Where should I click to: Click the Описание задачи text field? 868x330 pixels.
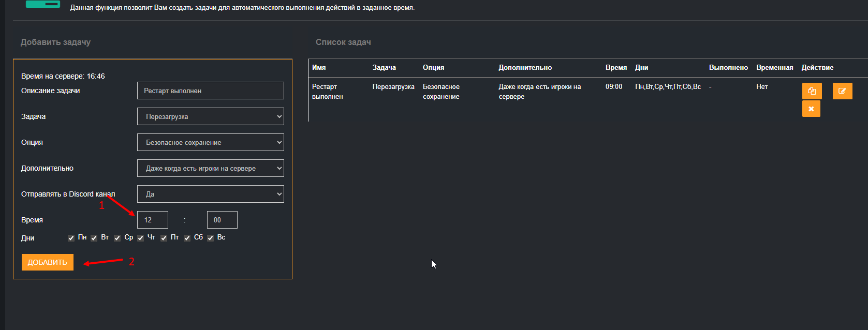tap(210, 91)
